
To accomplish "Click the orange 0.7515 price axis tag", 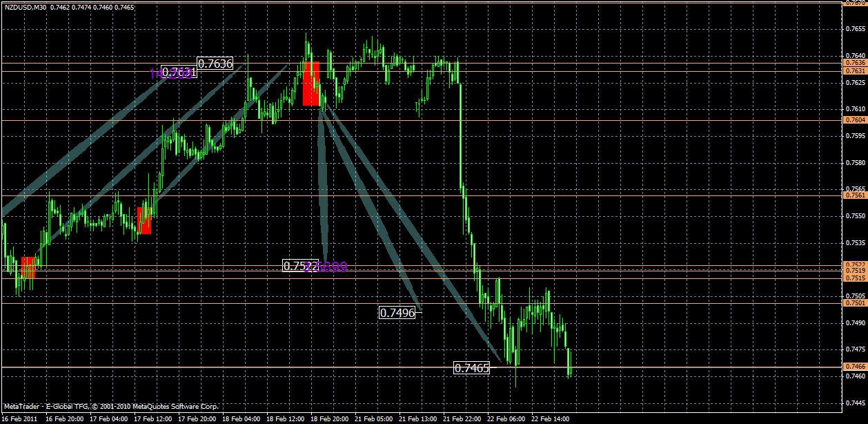I will [856, 279].
